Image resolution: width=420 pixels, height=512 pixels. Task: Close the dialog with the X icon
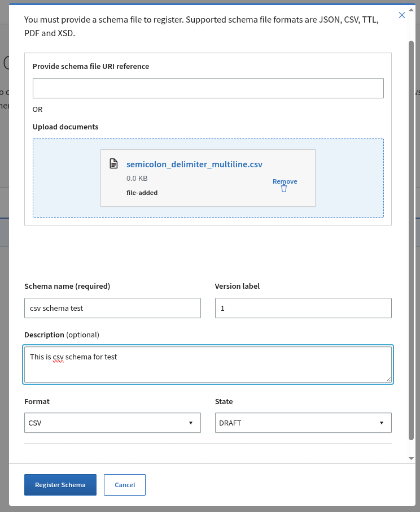(402, 15)
